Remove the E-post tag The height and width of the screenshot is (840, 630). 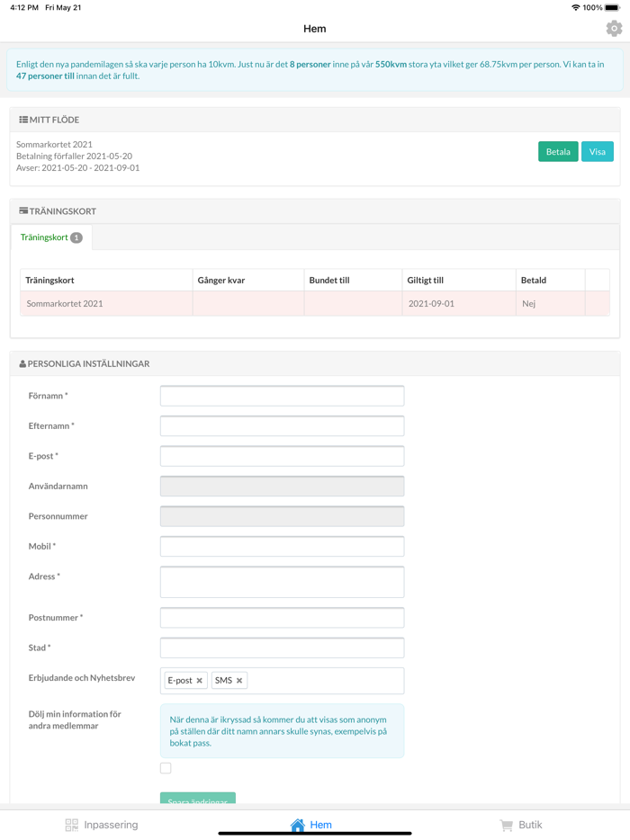pos(200,681)
